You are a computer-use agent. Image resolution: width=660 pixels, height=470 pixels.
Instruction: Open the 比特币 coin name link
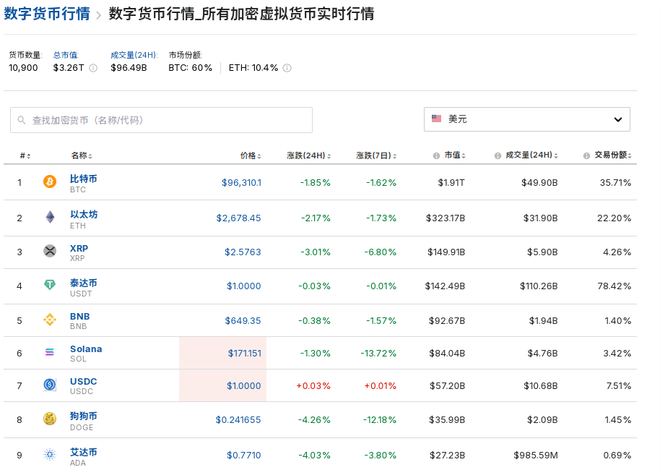(83, 178)
